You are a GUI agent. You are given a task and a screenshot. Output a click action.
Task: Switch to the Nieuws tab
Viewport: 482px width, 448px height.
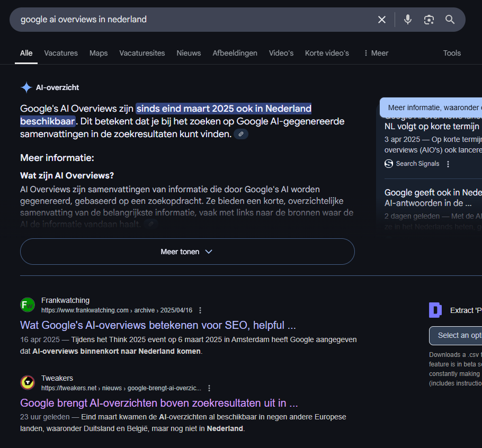pyautogui.click(x=189, y=53)
